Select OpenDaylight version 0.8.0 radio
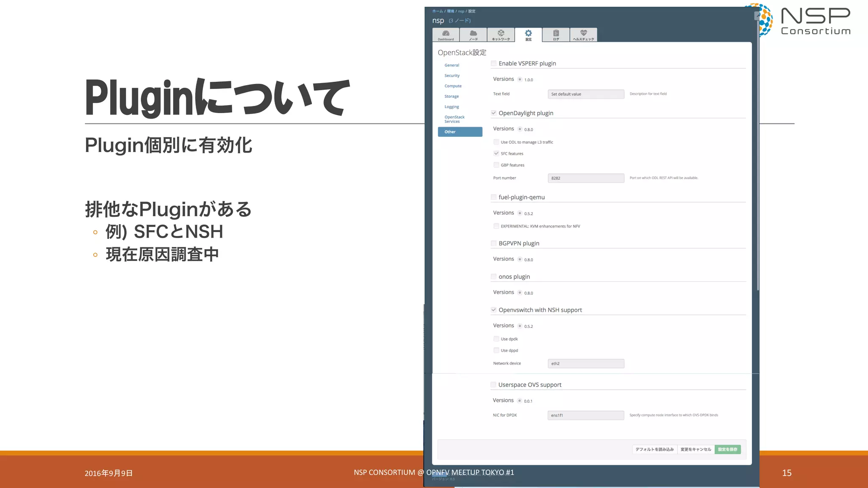The width and height of the screenshot is (868, 488). point(520,129)
